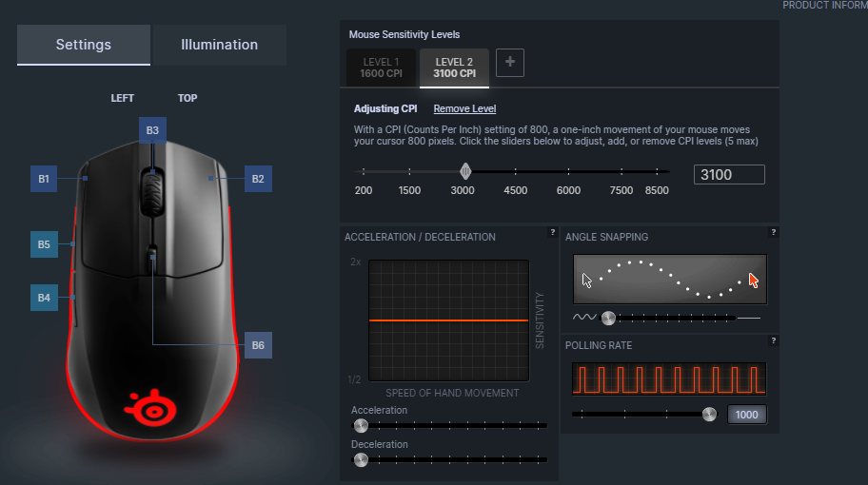Select Level 1 1600 CPI tab

tap(381, 68)
